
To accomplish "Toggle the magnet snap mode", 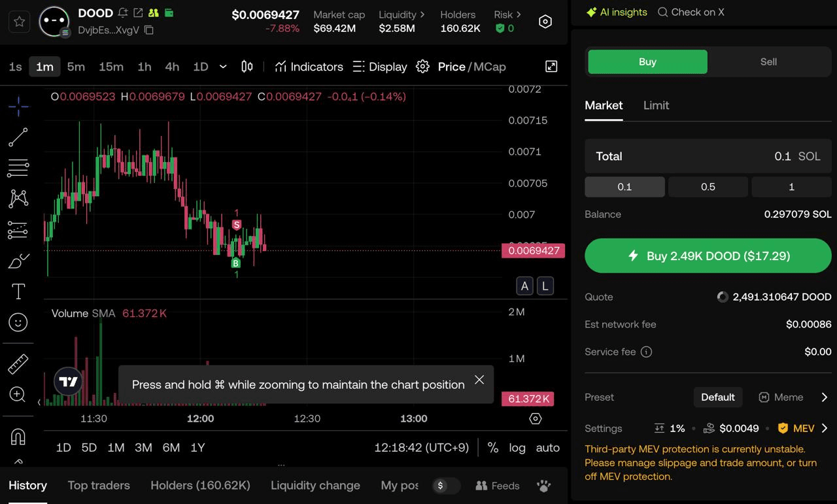I will (18, 436).
